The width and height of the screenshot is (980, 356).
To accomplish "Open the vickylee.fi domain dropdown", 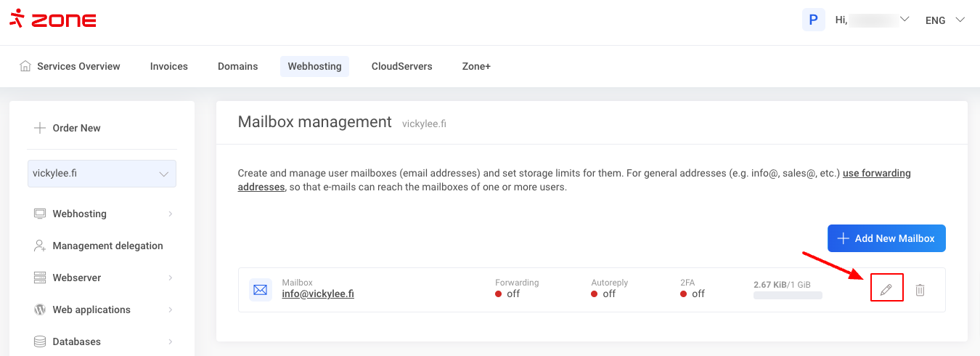I will click(102, 174).
